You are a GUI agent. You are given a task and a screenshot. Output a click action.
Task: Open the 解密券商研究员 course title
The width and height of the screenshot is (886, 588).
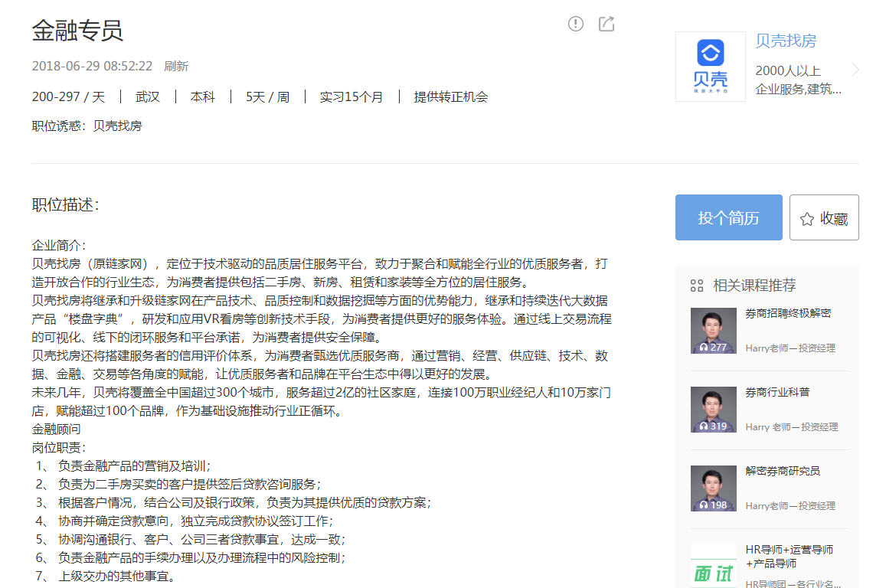783,471
